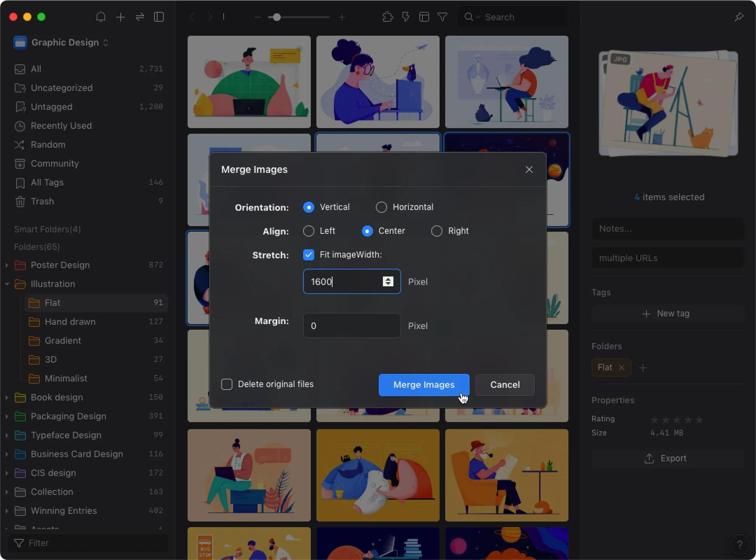Click the All Tags bookmark icon
Viewport: 756px width, 560px height.
[x=20, y=183]
